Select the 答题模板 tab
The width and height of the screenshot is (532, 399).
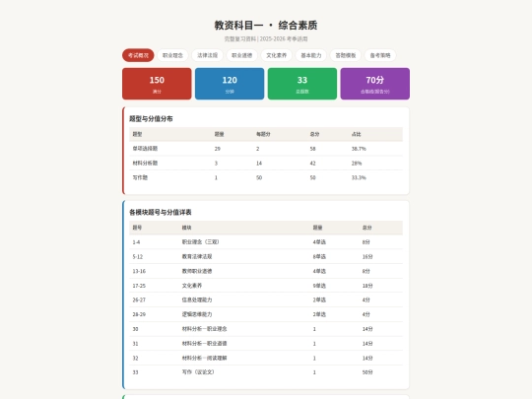pos(346,55)
